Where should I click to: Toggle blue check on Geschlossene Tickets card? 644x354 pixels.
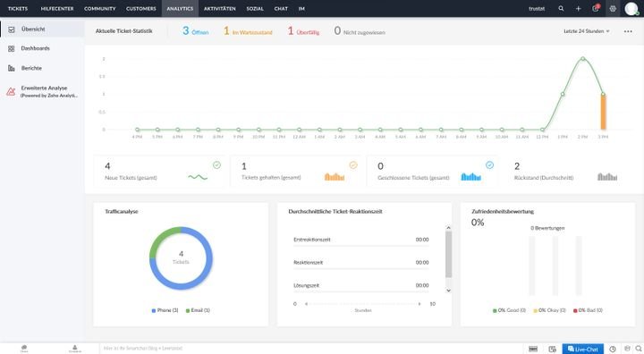[489, 165]
